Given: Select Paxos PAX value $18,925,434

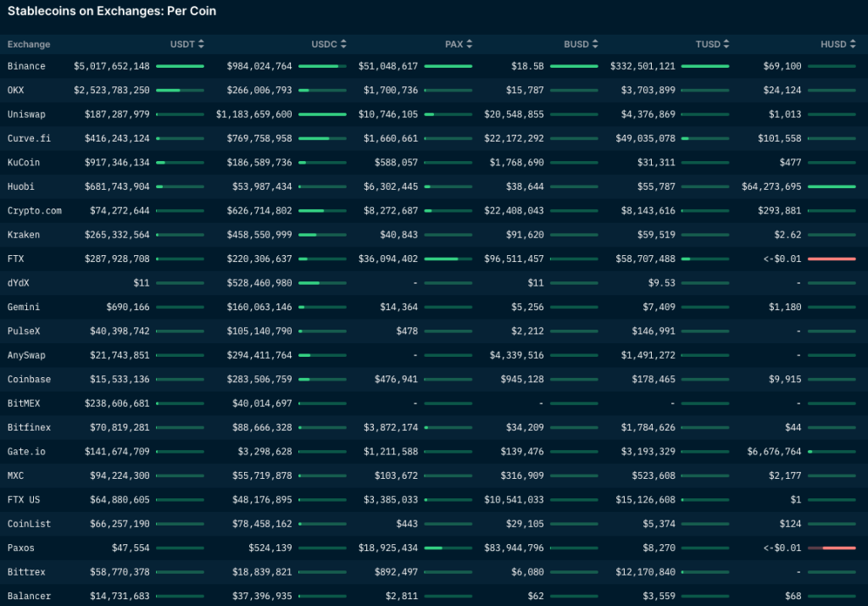Looking at the screenshot, I should [388, 548].
